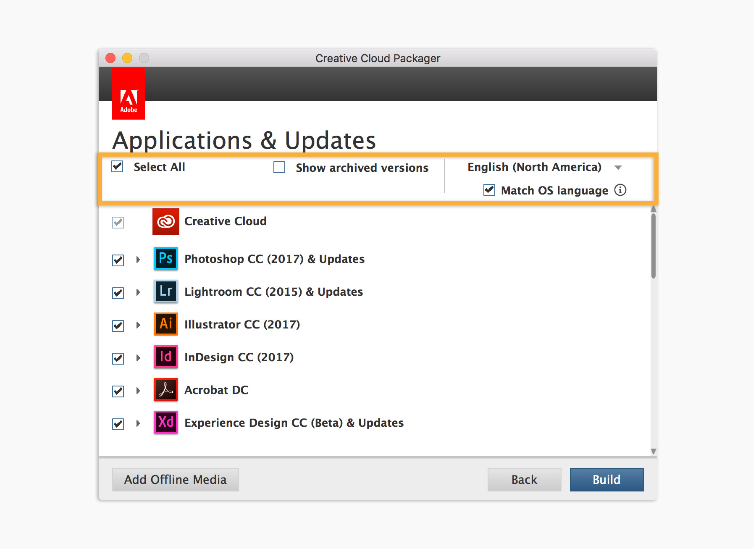
Task: Minimize the Creative Cloud Packager window
Action: [x=127, y=58]
